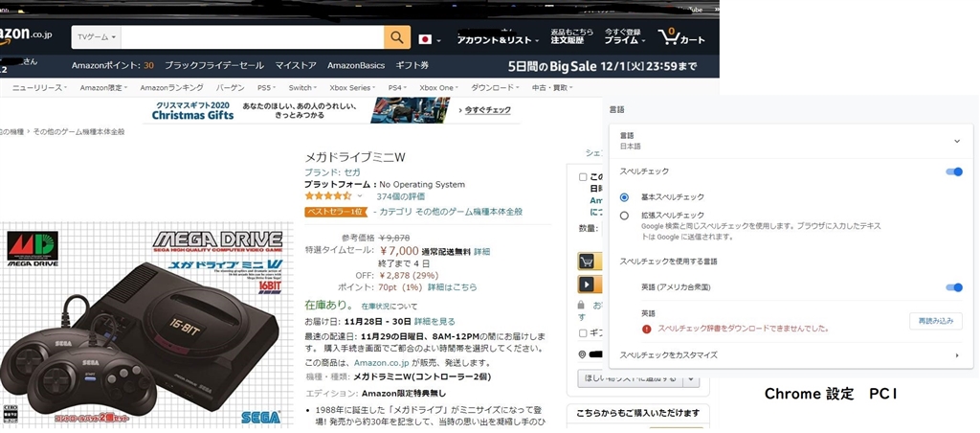Open the AmazonBasics link

(356, 65)
